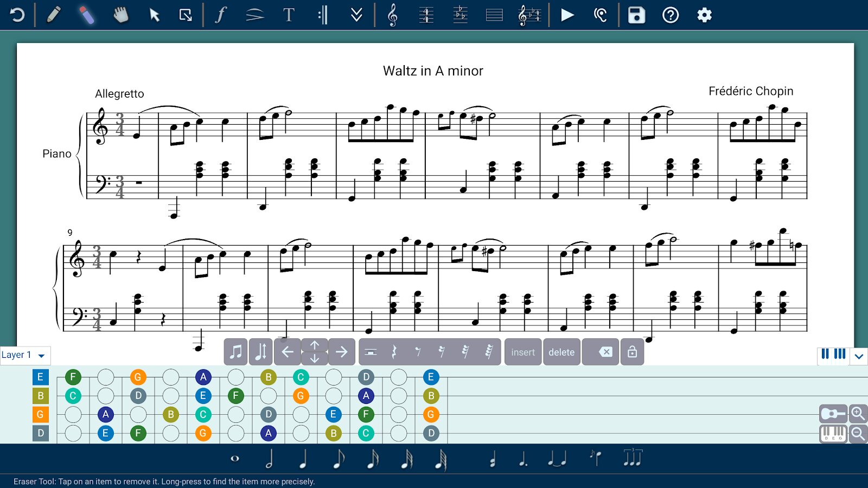The image size is (868, 488).
Task: Move cursor right with arrow button
Action: [x=341, y=352]
